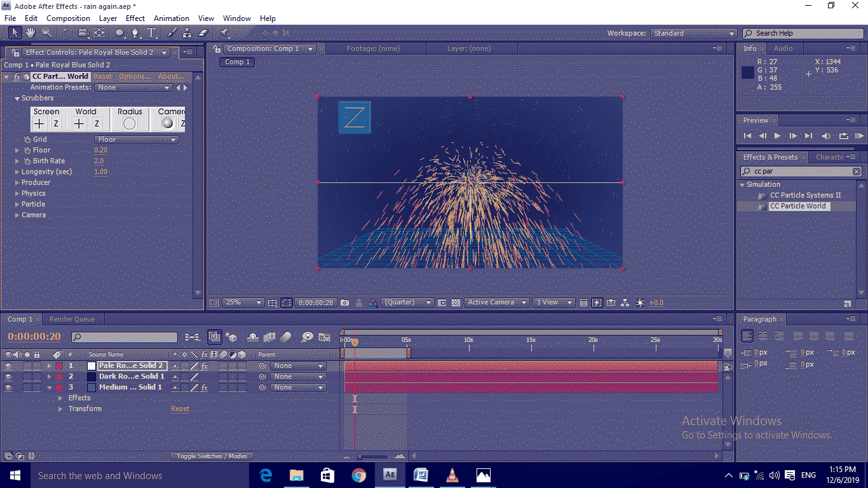Hide the Pale Royal Blue Solid 2 layer
The width and height of the screenshot is (868, 488).
[x=8, y=366]
